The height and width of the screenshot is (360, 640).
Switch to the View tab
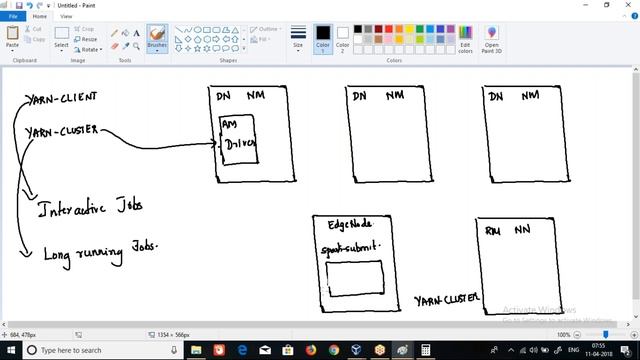tap(66, 16)
